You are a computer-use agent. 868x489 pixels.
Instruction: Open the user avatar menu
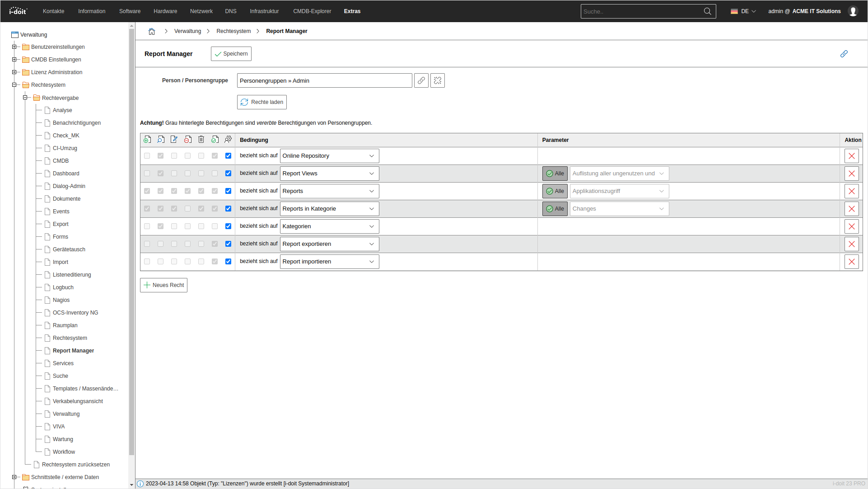pyautogui.click(x=853, y=11)
